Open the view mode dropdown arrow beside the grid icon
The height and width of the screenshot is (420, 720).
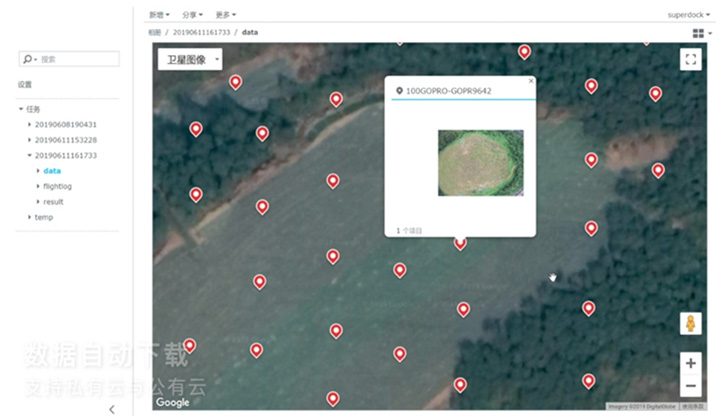click(x=710, y=33)
